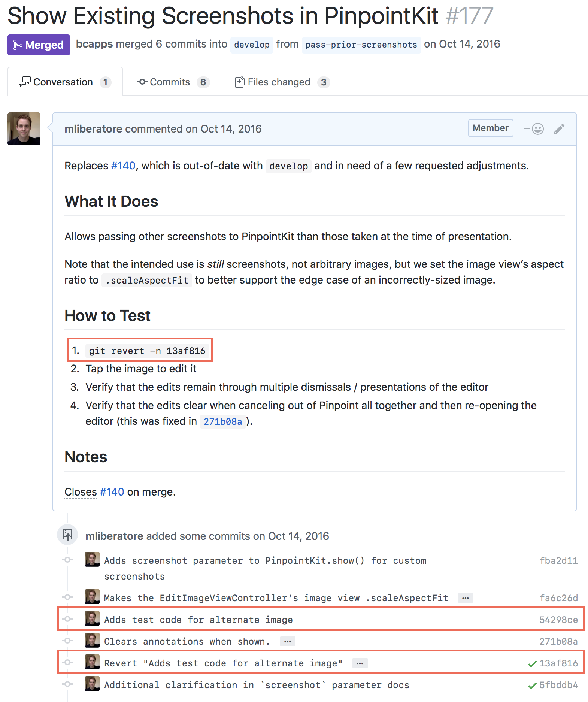This screenshot has height=702, width=588.
Task: Click avatar beside 'Additional clarification' commit
Action: (x=92, y=684)
